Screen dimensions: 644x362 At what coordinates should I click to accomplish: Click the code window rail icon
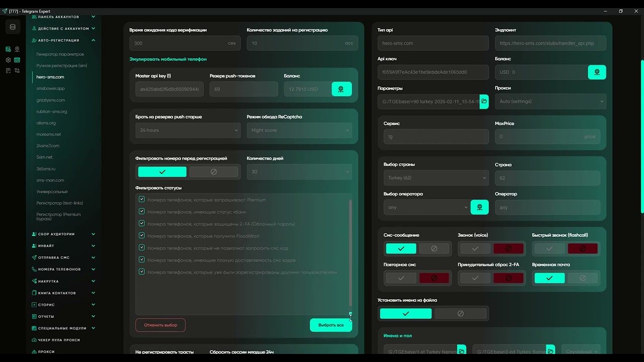17,60
